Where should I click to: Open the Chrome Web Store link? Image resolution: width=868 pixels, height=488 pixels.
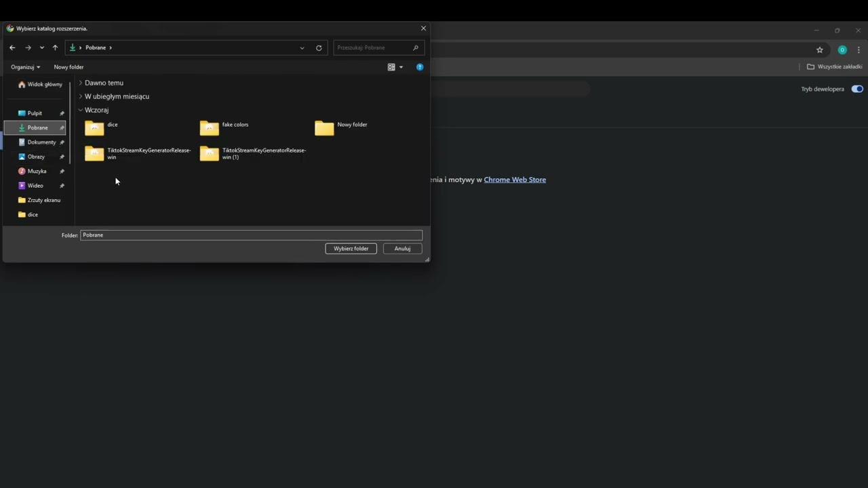515,180
